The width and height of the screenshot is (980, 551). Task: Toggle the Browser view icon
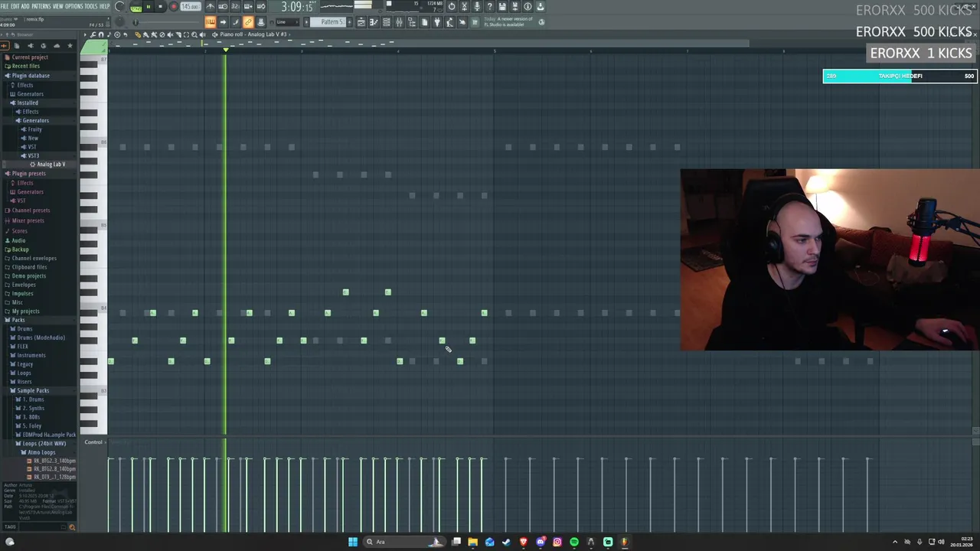click(412, 21)
